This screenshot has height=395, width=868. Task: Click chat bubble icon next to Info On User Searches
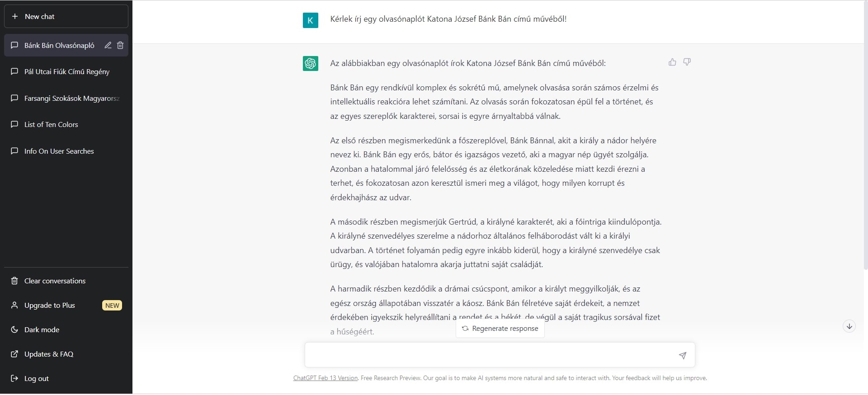[x=14, y=151]
